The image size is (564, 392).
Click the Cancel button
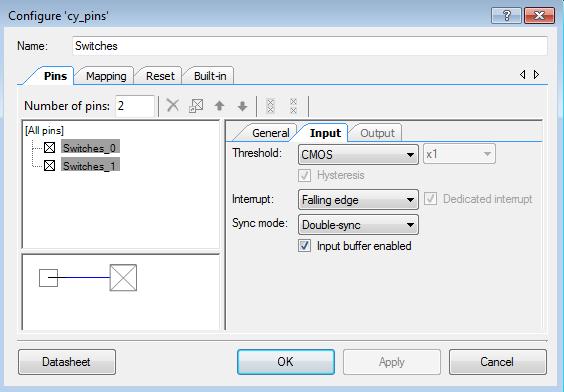tap(497, 362)
